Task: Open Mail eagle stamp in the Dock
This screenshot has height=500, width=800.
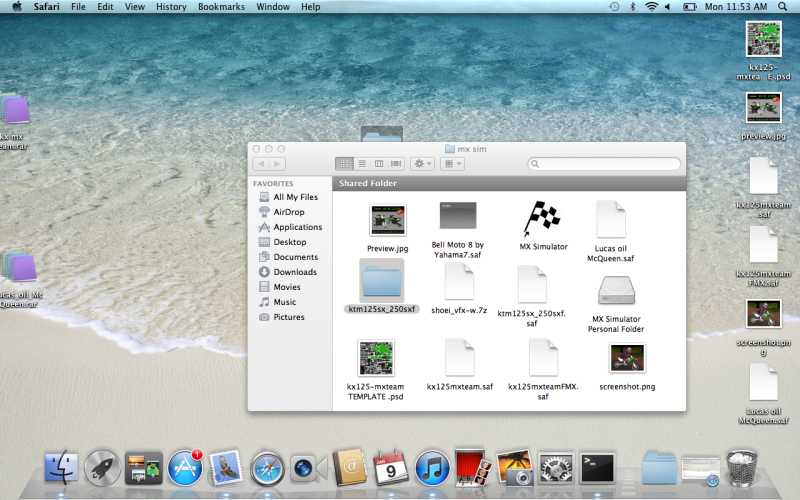Action: (226, 466)
